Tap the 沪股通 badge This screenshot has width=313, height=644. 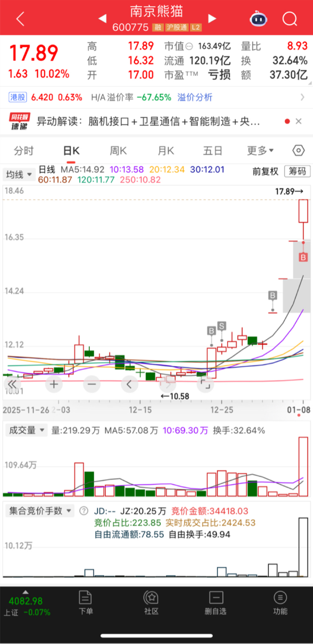click(x=176, y=27)
